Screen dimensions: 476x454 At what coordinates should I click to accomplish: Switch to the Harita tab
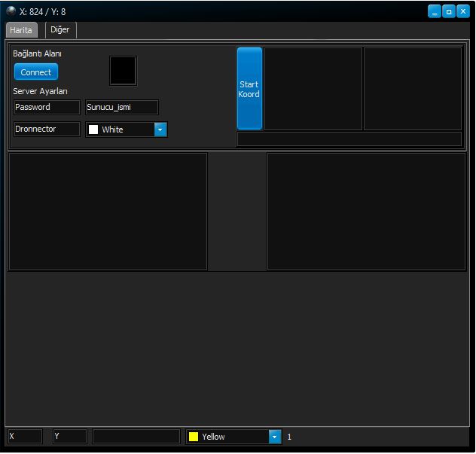click(x=21, y=30)
